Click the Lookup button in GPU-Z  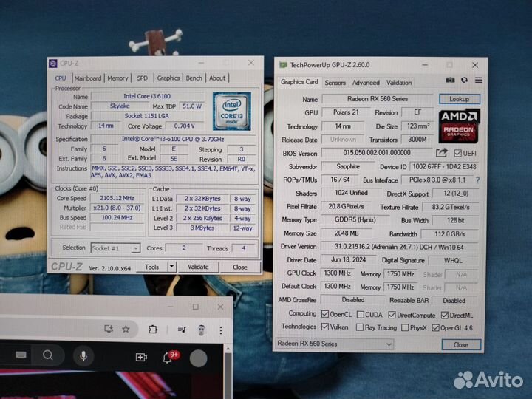pyautogui.click(x=460, y=99)
